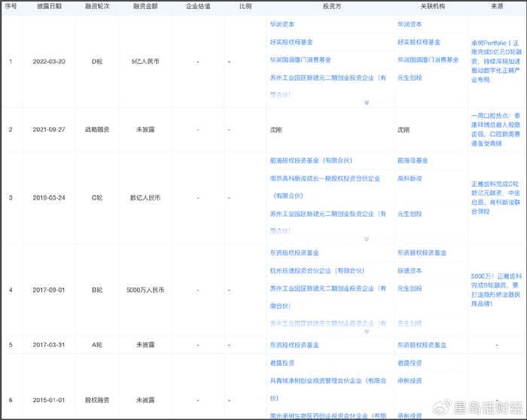Open 好买股权母基金 investor link in 投资方 column
This screenshot has width=527, height=420.
pos(291,42)
